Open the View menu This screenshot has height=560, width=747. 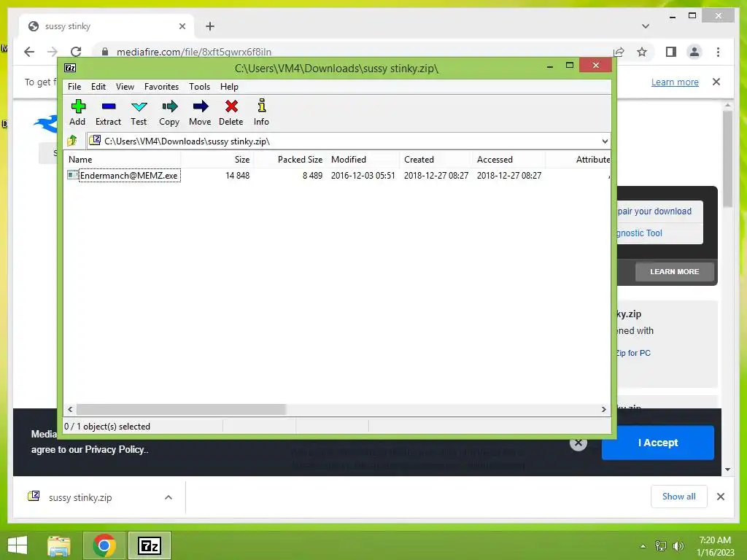125,87
